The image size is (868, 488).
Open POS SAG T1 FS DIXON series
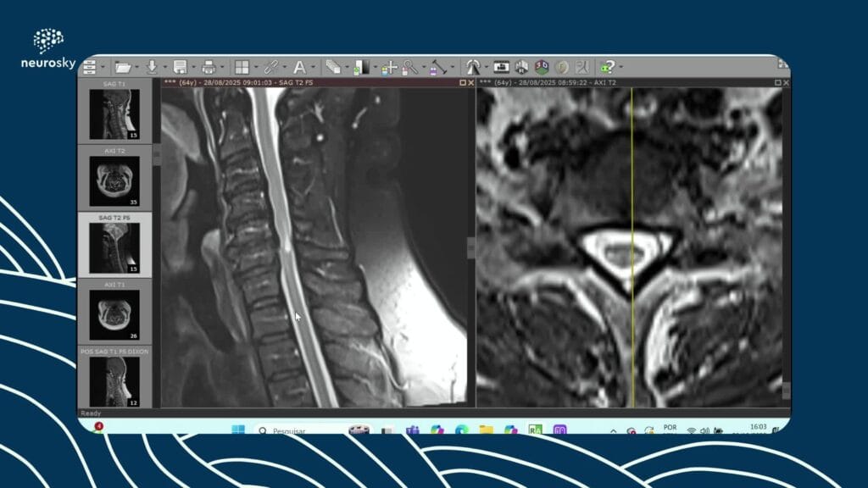pyautogui.click(x=114, y=381)
